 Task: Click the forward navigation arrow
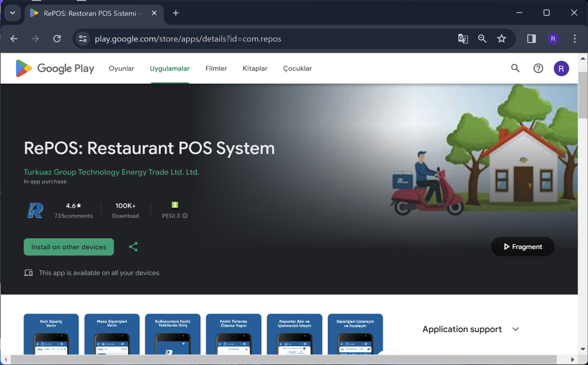click(x=35, y=38)
